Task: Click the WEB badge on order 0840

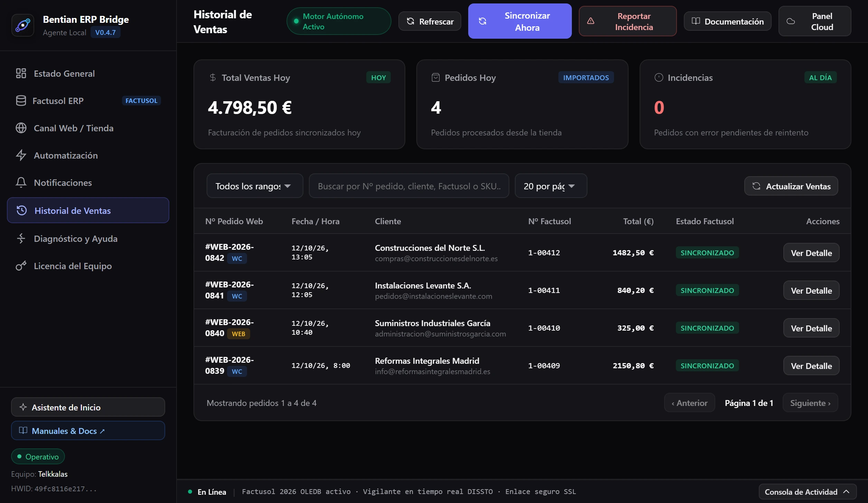Action: click(x=238, y=334)
